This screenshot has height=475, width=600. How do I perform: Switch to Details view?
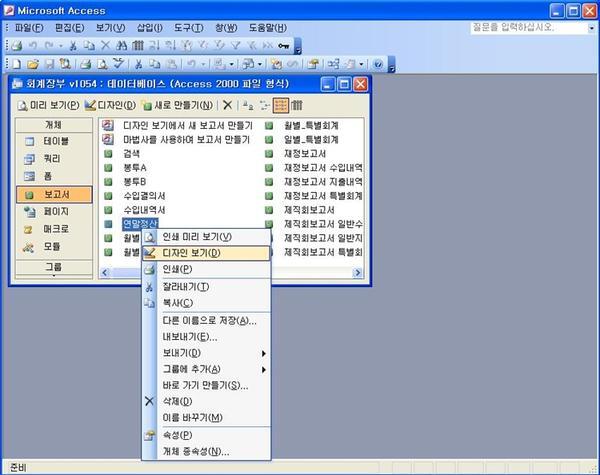coord(297,105)
